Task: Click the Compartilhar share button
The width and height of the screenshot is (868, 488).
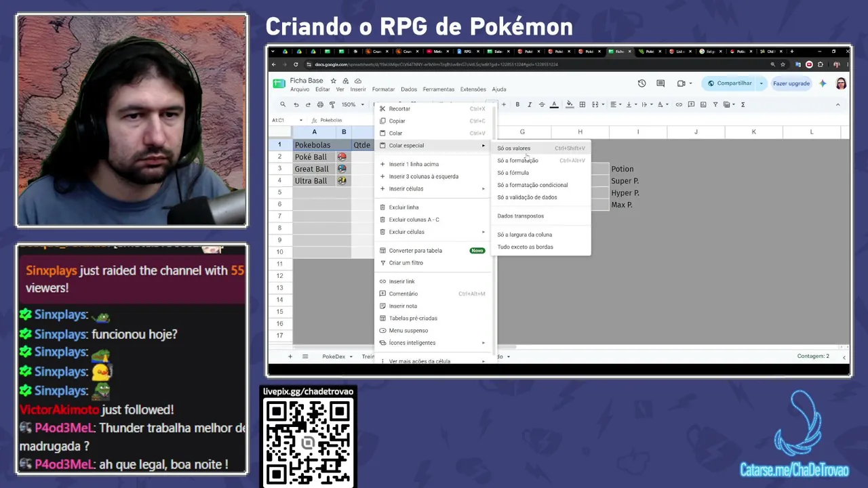Action: (730, 83)
